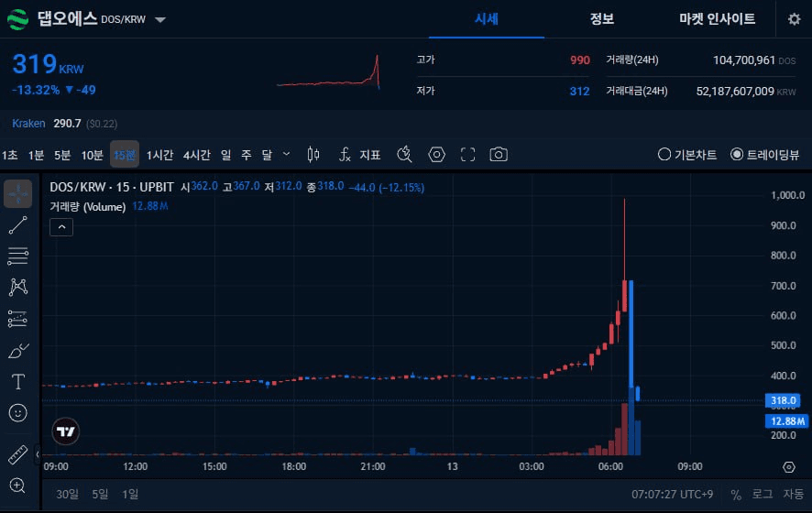Set chart range to 30일
This screenshot has width=812, height=513.
[67, 495]
